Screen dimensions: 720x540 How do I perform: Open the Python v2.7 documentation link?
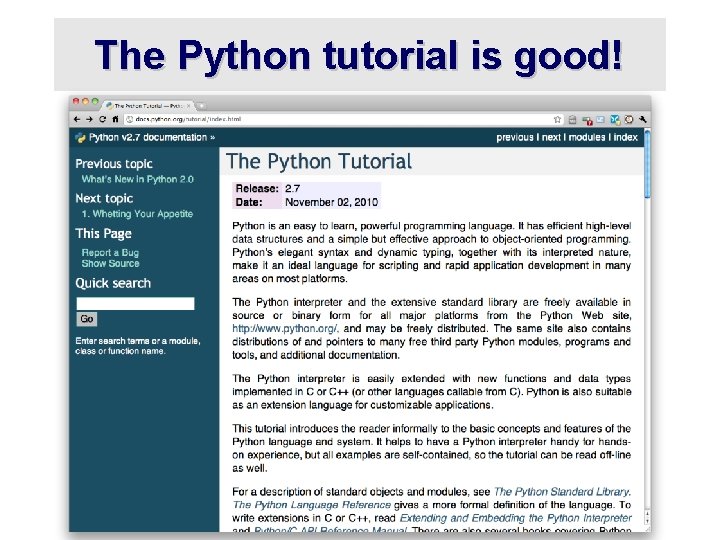(x=148, y=137)
